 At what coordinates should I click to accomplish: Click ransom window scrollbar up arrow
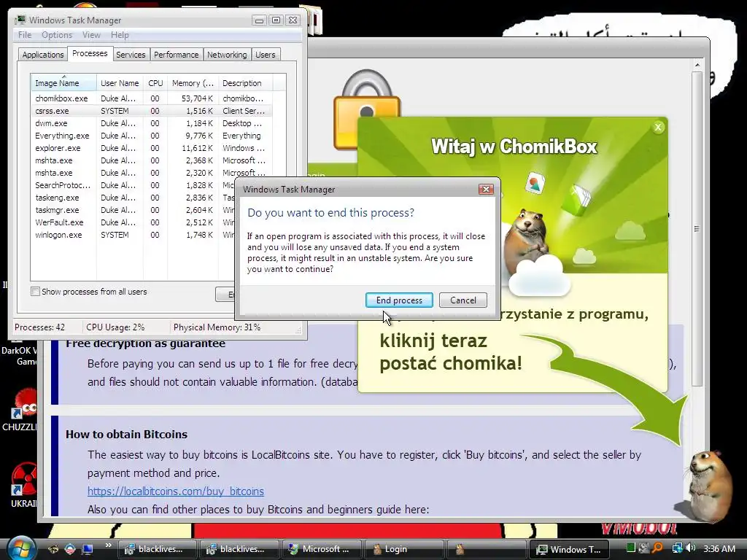coord(697,65)
